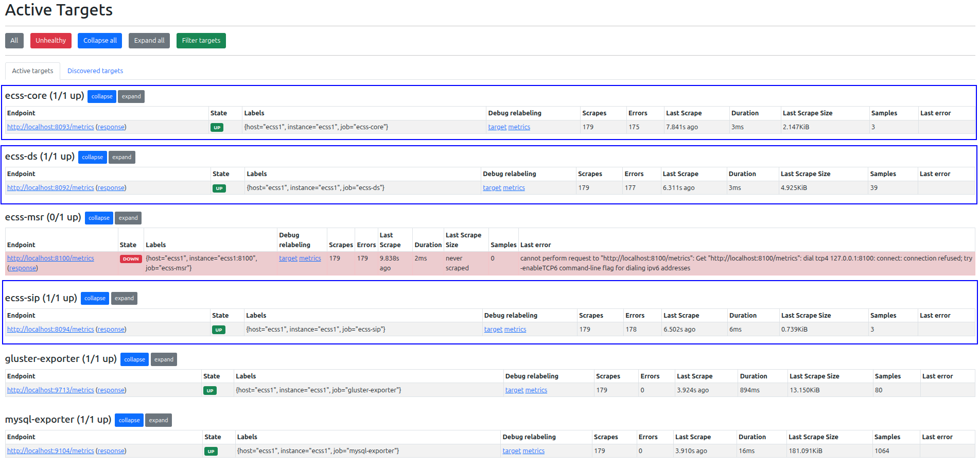The width and height of the screenshot is (980, 467).
Task: Open the localhost:8100 metrics endpoint link
Action: point(50,258)
